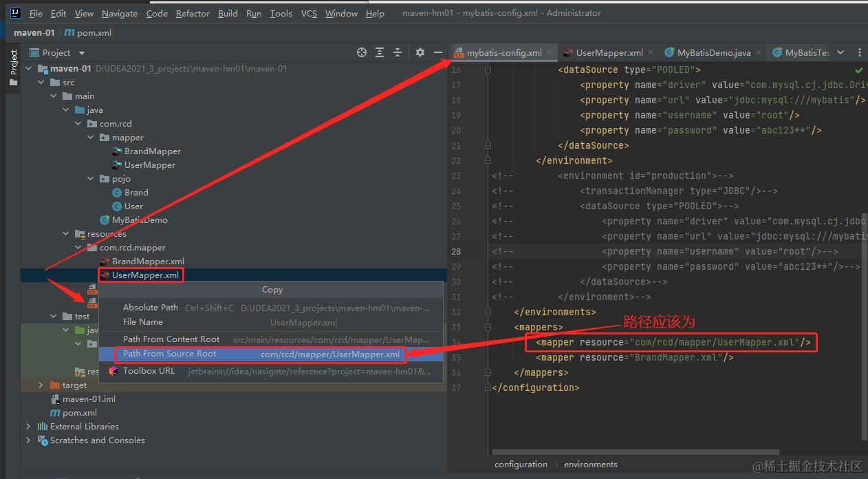Click the pom.xml Maven icon in tree
This screenshot has height=479, width=868.
click(x=55, y=413)
